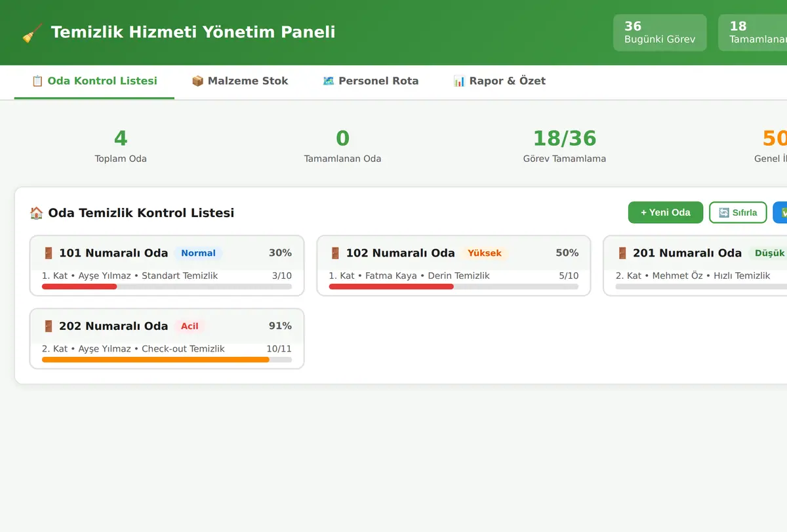This screenshot has height=532, width=787.
Task: Go to the Personel Rota tab
Action: 371,81
